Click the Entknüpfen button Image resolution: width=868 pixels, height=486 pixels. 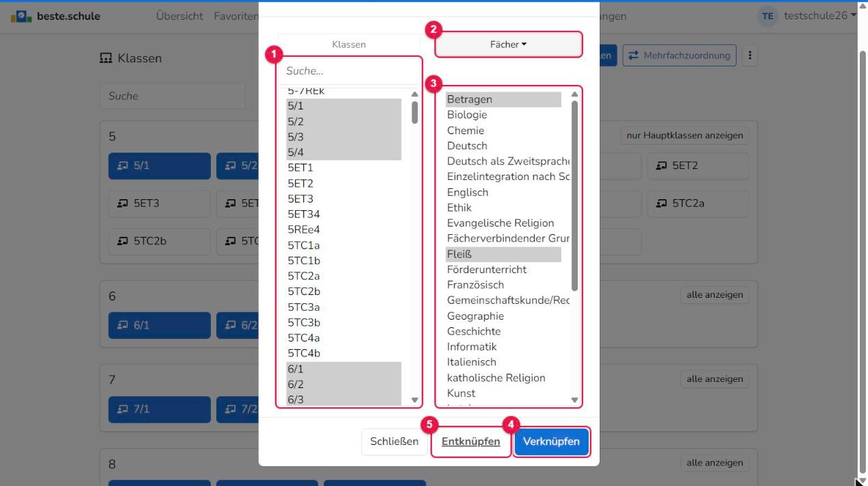tap(471, 442)
